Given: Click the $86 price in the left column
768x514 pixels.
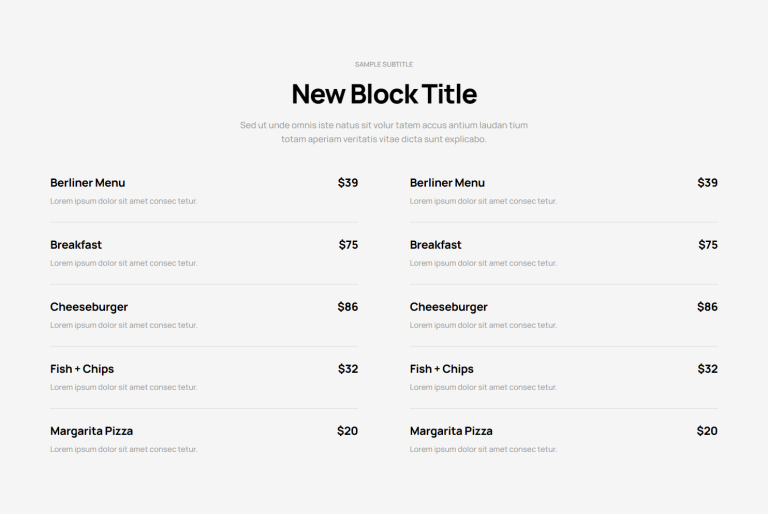Looking at the screenshot, I should pyautogui.click(x=347, y=307).
